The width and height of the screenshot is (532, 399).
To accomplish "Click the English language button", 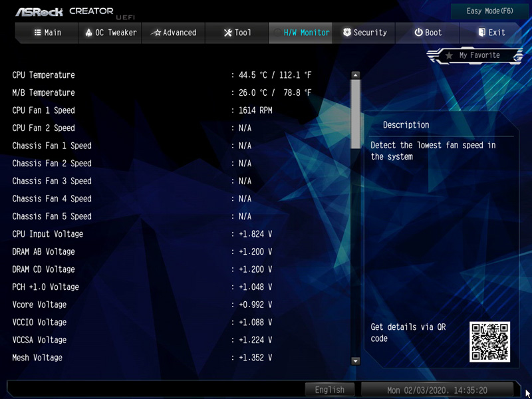I will coord(329,390).
